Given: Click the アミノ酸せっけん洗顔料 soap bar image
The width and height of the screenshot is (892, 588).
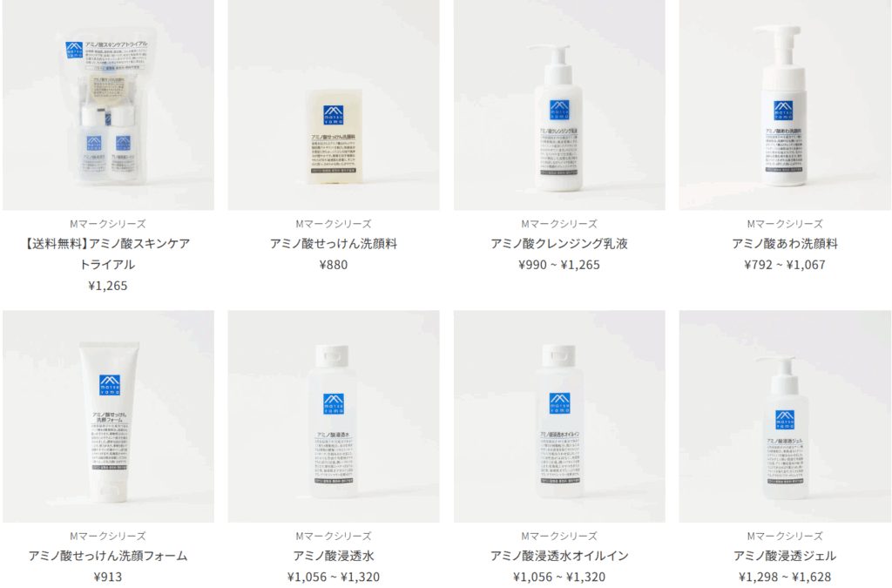Looking at the screenshot, I should (334, 105).
